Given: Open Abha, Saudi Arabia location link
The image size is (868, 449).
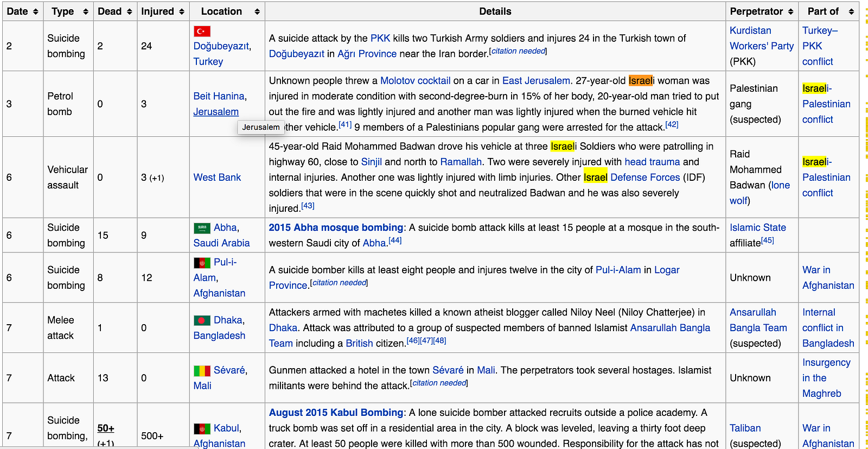Looking at the screenshot, I should pos(222,235).
